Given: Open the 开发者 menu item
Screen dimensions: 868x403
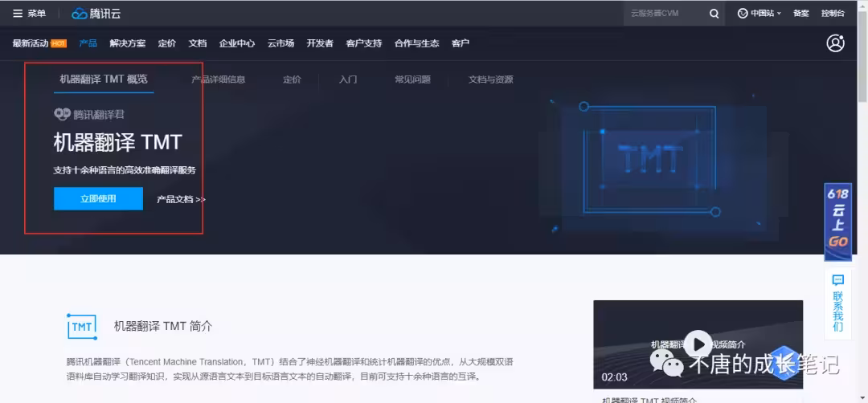Looking at the screenshot, I should [320, 43].
